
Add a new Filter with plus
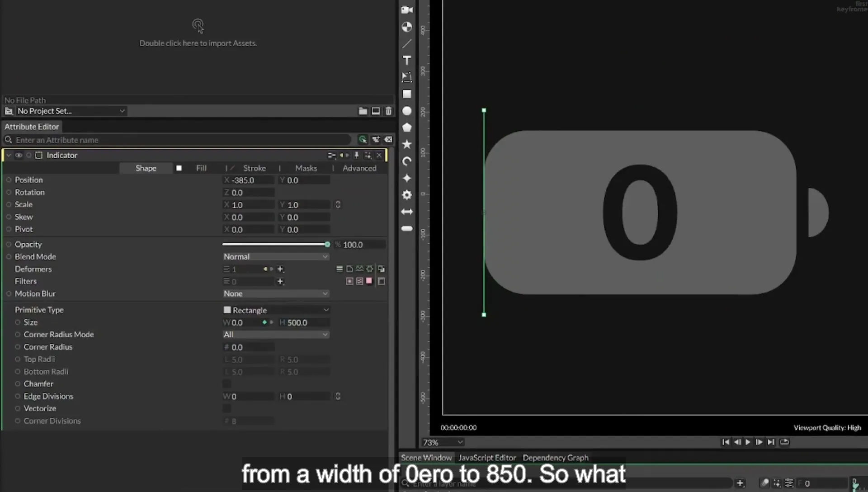280,281
